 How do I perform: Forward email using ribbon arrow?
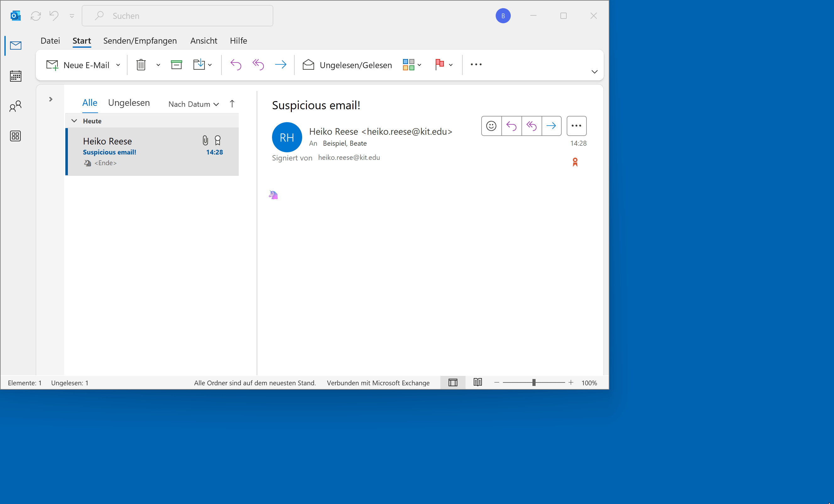point(281,65)
